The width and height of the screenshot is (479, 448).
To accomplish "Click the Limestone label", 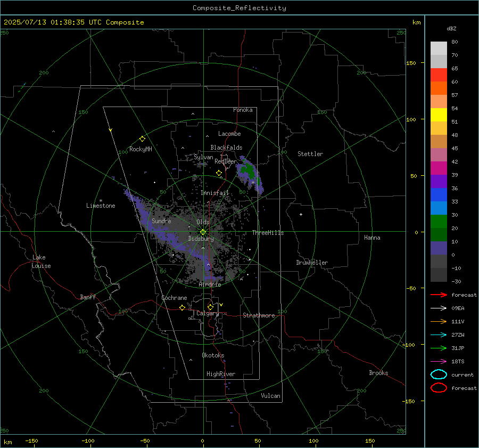I will [101, 206].
